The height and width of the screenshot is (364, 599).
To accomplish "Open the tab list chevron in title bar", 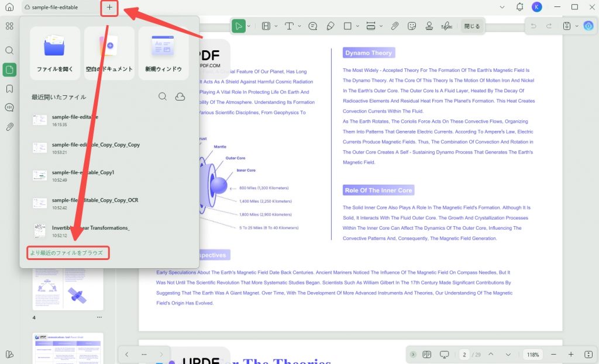I will (x=502, y=7).
